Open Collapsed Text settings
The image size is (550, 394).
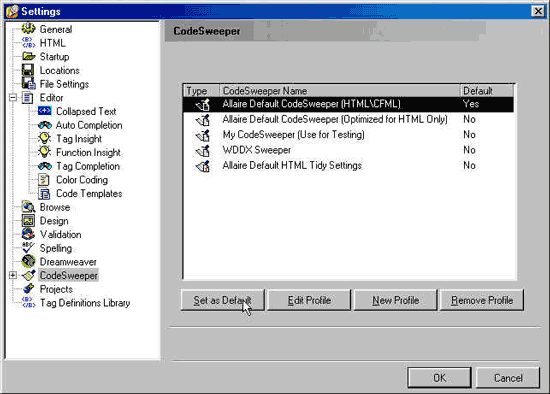[86, 111]
